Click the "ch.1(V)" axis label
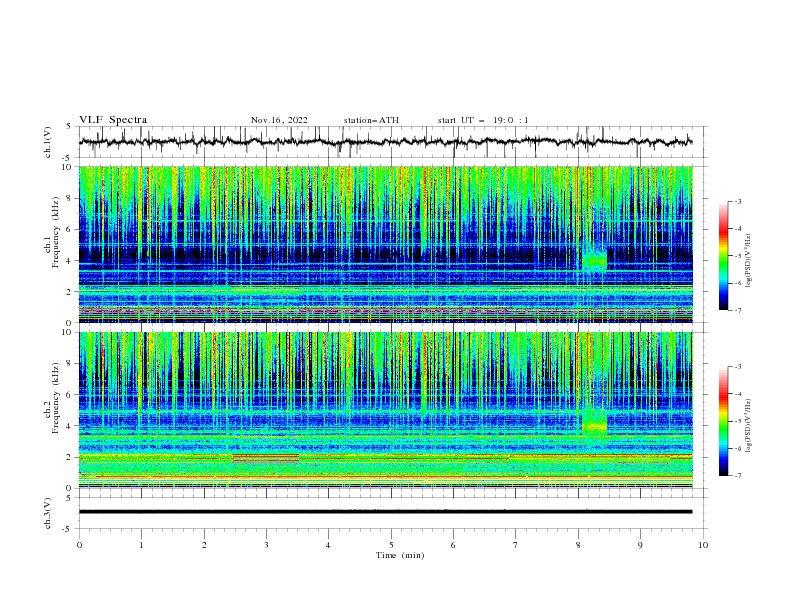The height and width of the screenshot is (612, 792). tap(48, 142)
